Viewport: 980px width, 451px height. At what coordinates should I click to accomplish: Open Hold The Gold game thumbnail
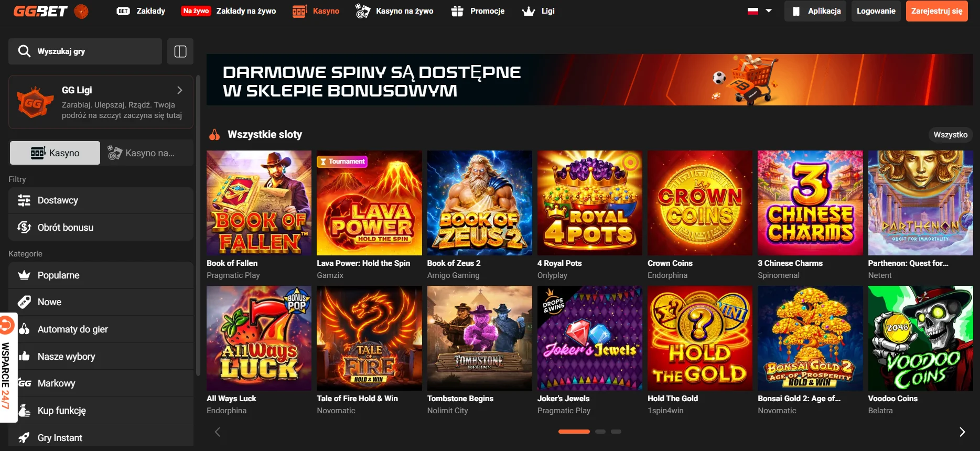tap(700, 338)
